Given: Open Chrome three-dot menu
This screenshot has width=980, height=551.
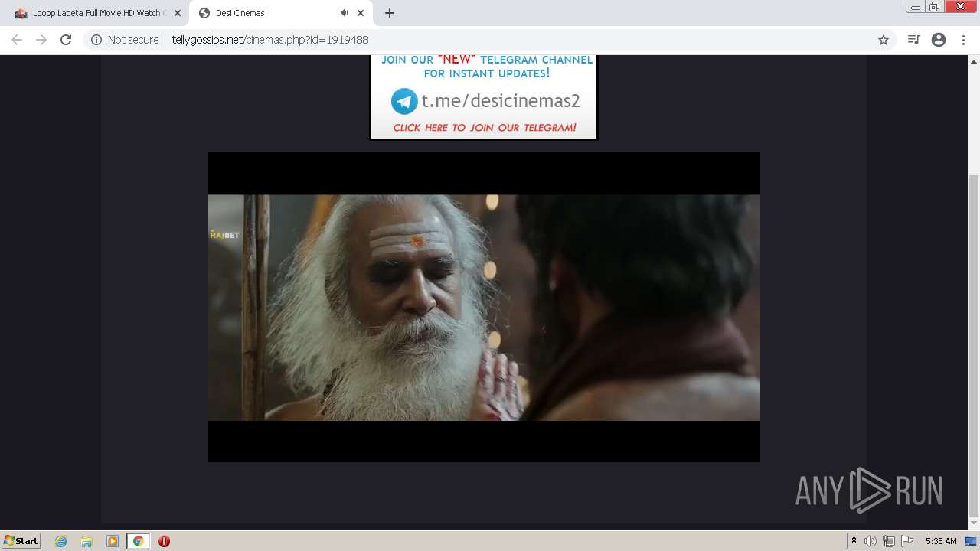Looking at the screenshot, I should [963, 40].
